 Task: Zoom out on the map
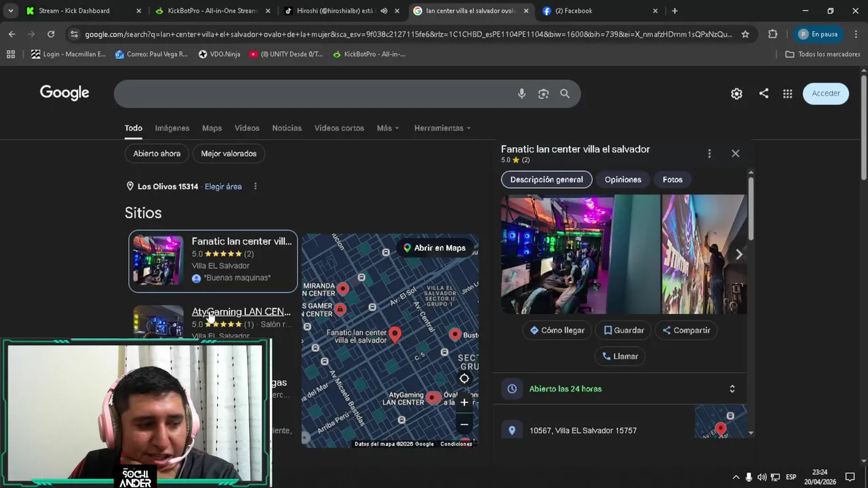tap(464, 425)
